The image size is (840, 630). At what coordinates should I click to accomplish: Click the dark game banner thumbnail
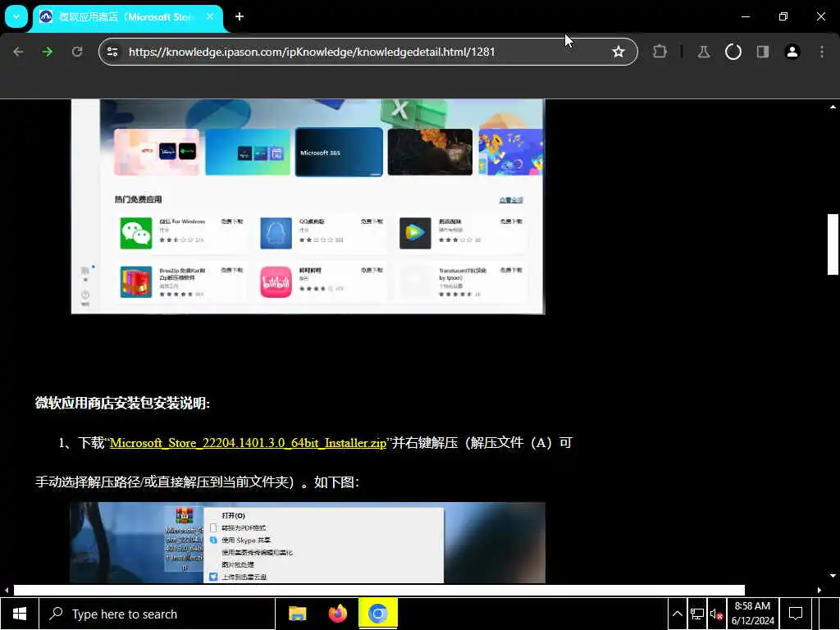[430, 152]
